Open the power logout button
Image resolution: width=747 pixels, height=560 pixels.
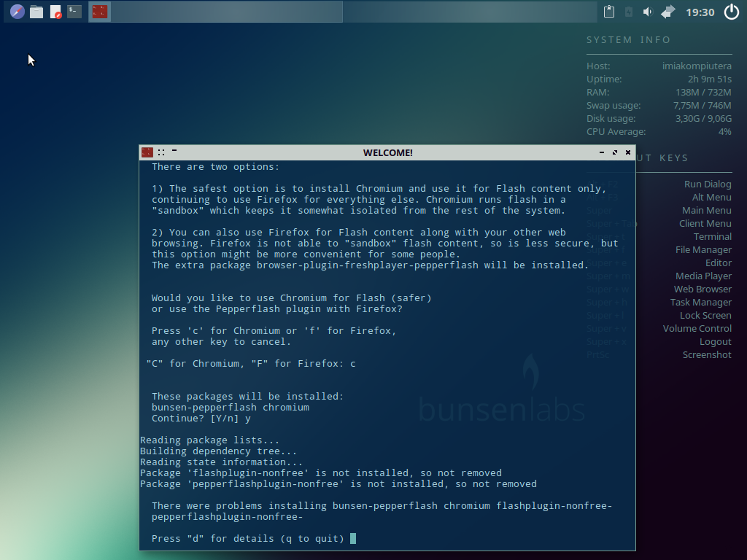click(731, 12)
